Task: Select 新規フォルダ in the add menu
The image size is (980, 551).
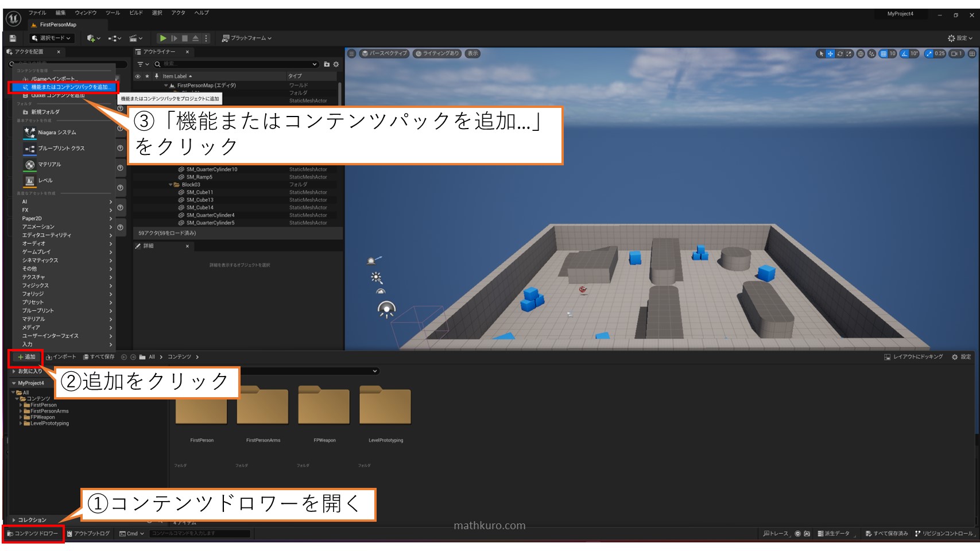Action: click(63, 112)
